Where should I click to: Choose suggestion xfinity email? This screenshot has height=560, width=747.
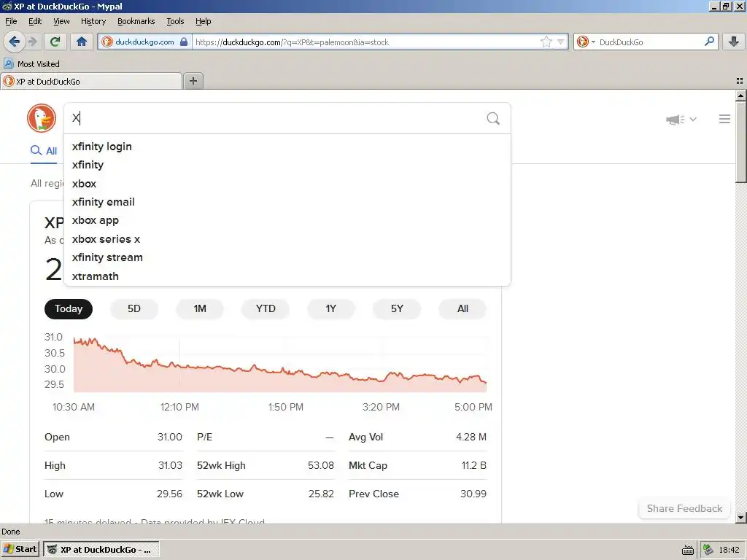287,202
